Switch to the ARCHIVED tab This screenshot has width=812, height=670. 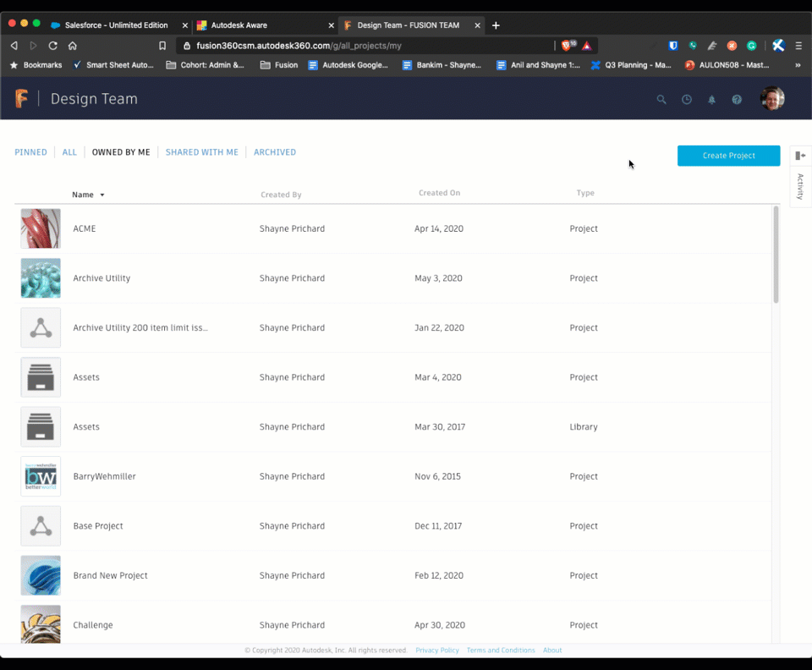275,152
